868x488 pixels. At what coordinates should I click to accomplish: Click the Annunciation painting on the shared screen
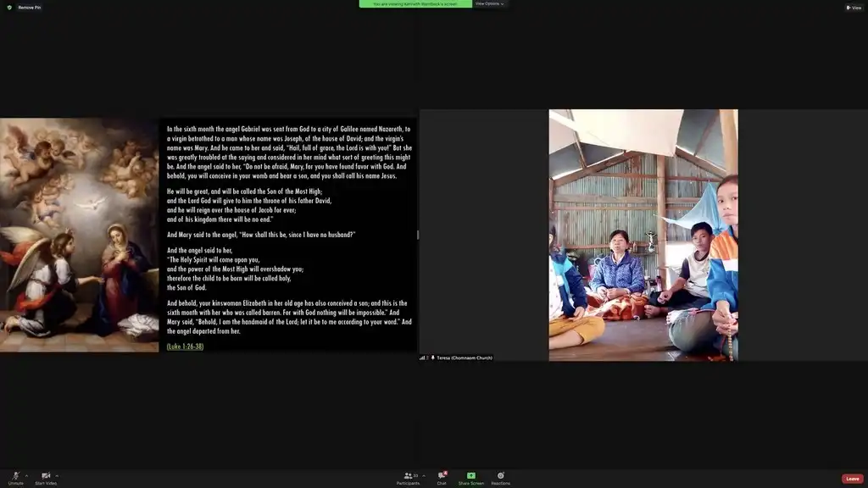(x=79, y=236)
